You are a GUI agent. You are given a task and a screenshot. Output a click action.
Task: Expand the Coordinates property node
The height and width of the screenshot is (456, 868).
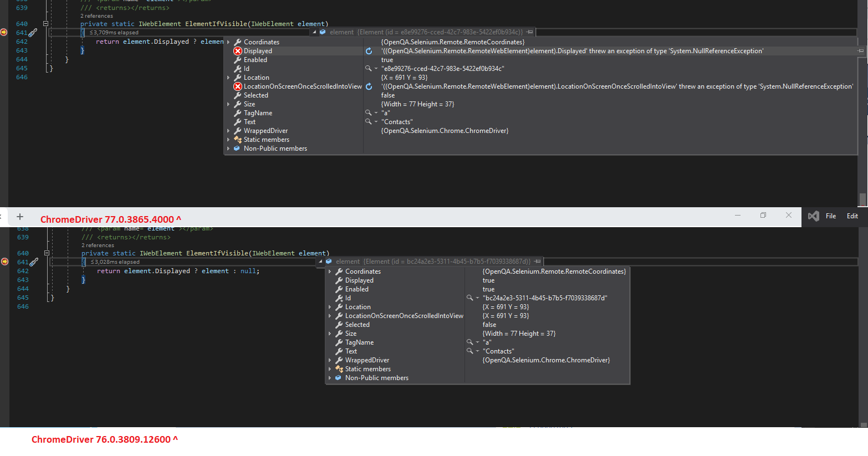[x=227, y=42]
